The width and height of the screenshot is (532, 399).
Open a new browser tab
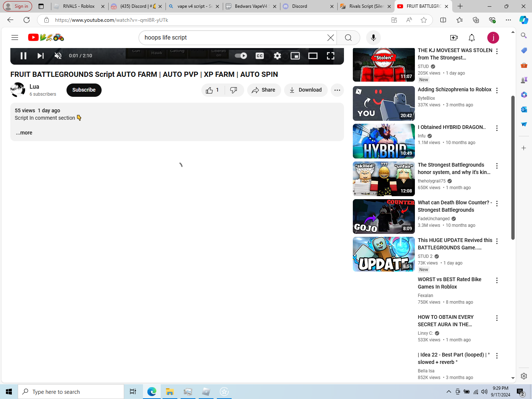point(460,6)
